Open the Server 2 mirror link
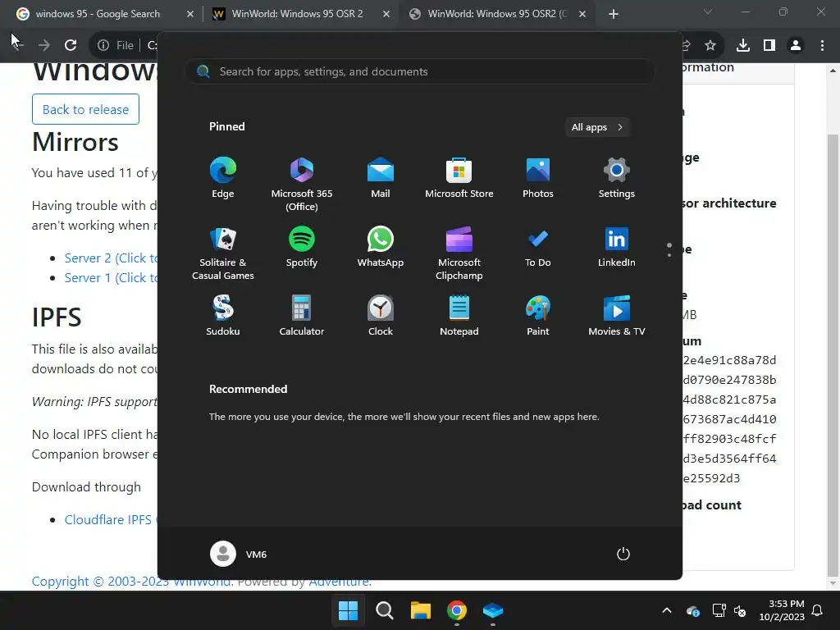 click(111, 258)
